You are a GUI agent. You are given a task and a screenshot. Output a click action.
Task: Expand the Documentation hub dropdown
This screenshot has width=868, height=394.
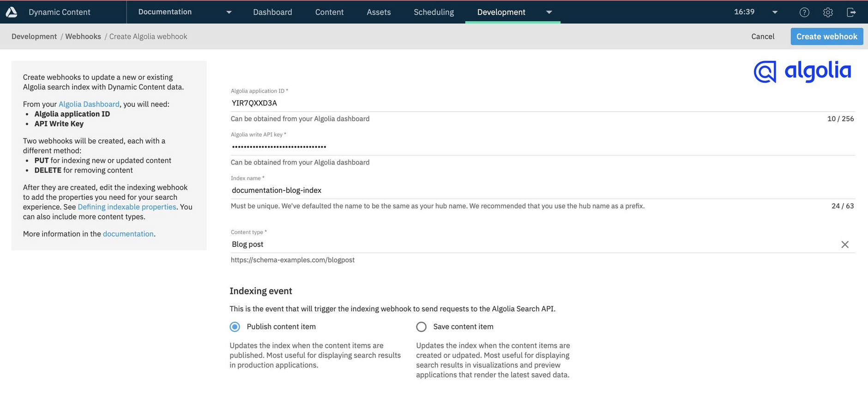[x=229, y=12]
